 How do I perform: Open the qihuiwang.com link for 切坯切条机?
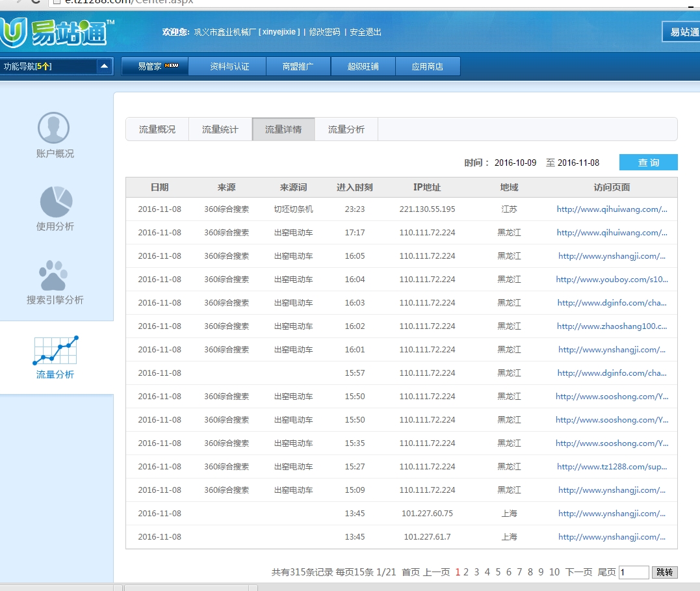coord(612,209)
